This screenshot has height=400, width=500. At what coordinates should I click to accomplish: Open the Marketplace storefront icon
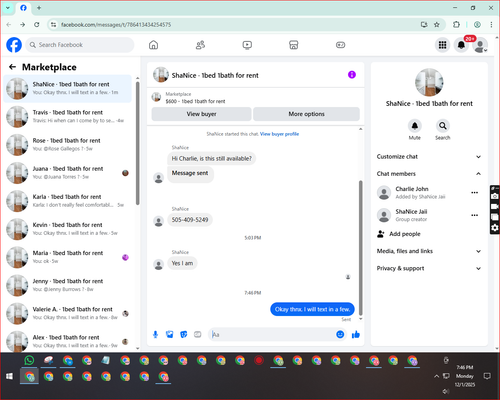[x=294, y=45]
